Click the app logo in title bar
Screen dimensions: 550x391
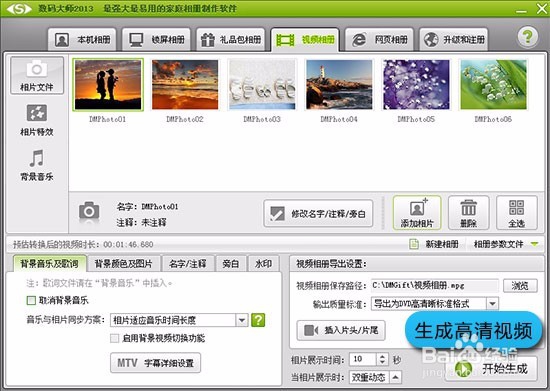[x=19, y=8]
